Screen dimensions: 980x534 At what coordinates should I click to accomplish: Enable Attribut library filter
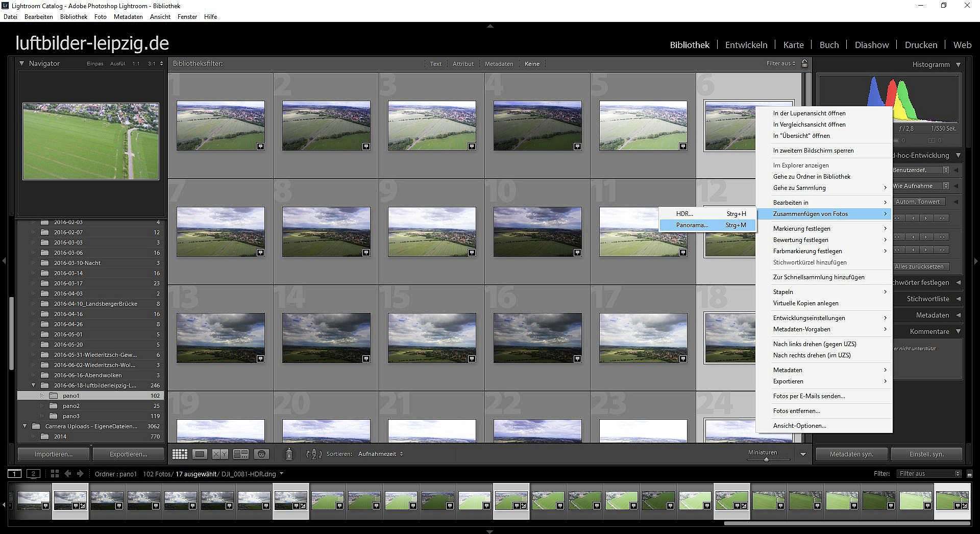(463, 64)
